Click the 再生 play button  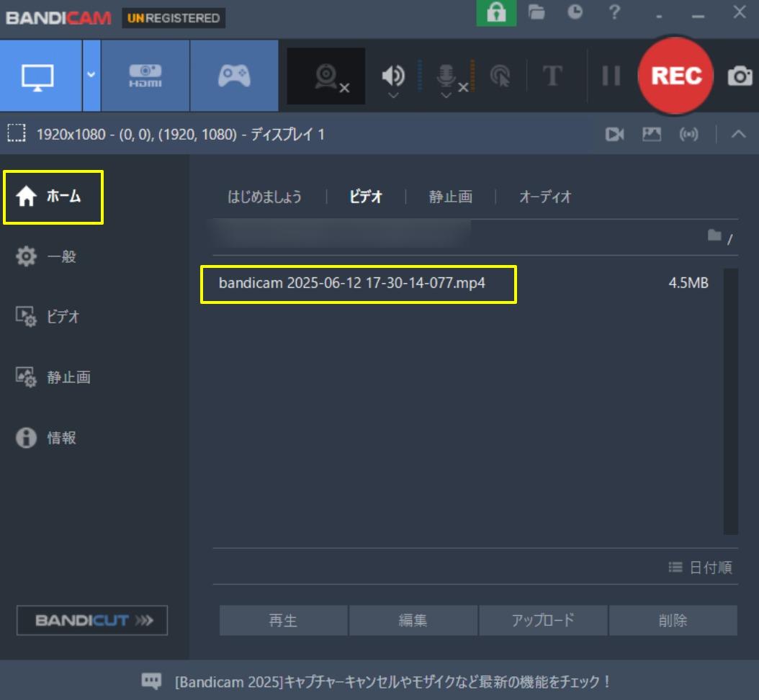(x=283, y=620)
